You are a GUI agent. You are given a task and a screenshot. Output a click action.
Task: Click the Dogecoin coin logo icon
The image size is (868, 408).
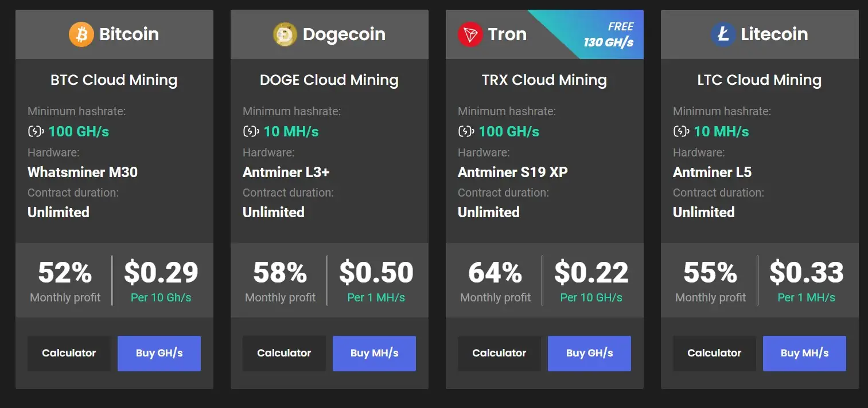(285, 34)
